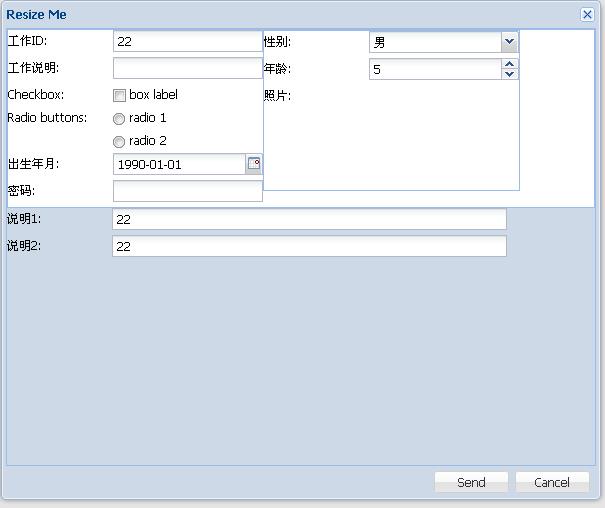605x508 pixels.
Task: Click the 性别 combo box text
Action: tap(435, 42)
